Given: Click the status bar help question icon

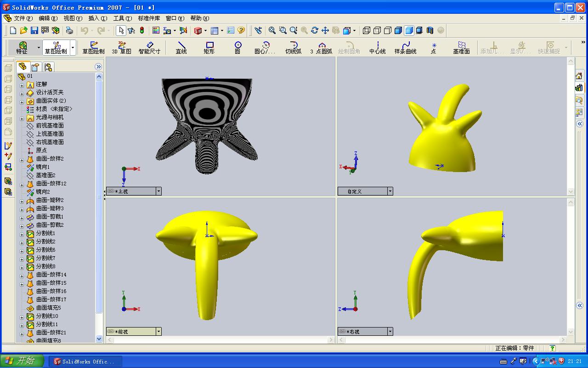Looking at the screenshot, I should point(552,348).
